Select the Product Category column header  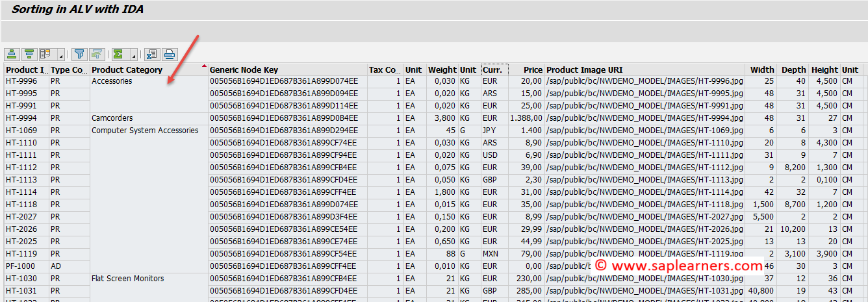point(127,70)
